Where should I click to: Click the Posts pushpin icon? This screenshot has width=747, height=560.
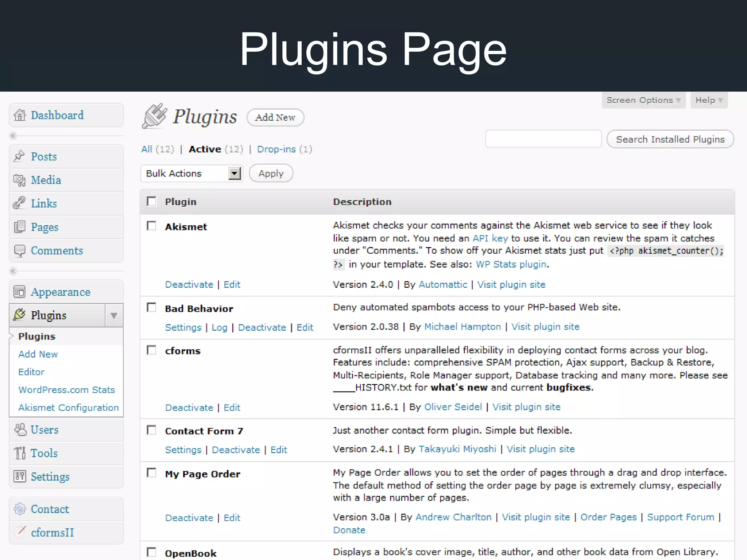(x=19, y=156)
